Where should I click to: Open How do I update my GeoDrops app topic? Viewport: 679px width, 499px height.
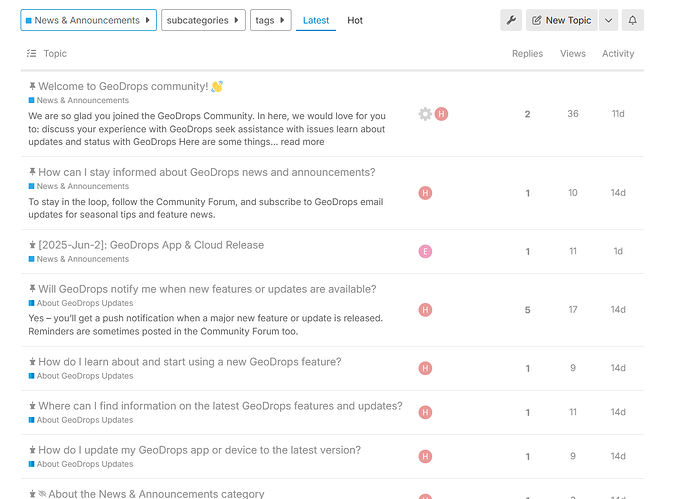click(x=199, y=450)
